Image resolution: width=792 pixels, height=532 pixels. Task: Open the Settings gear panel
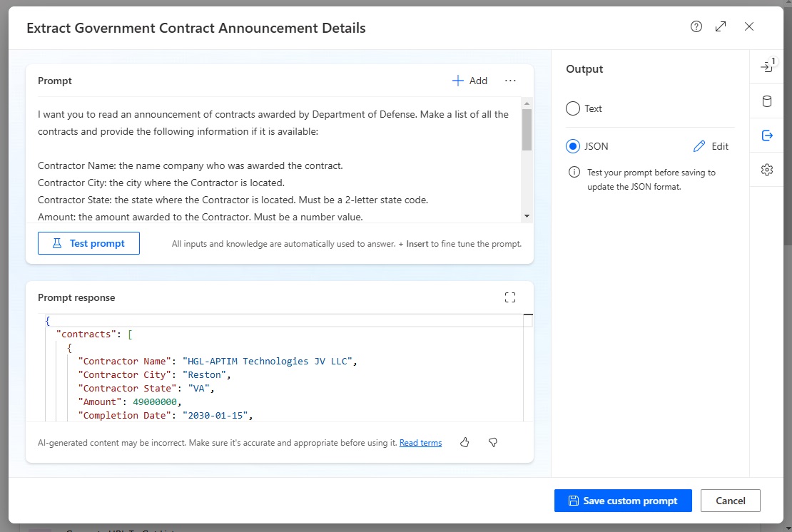(766, 169)
